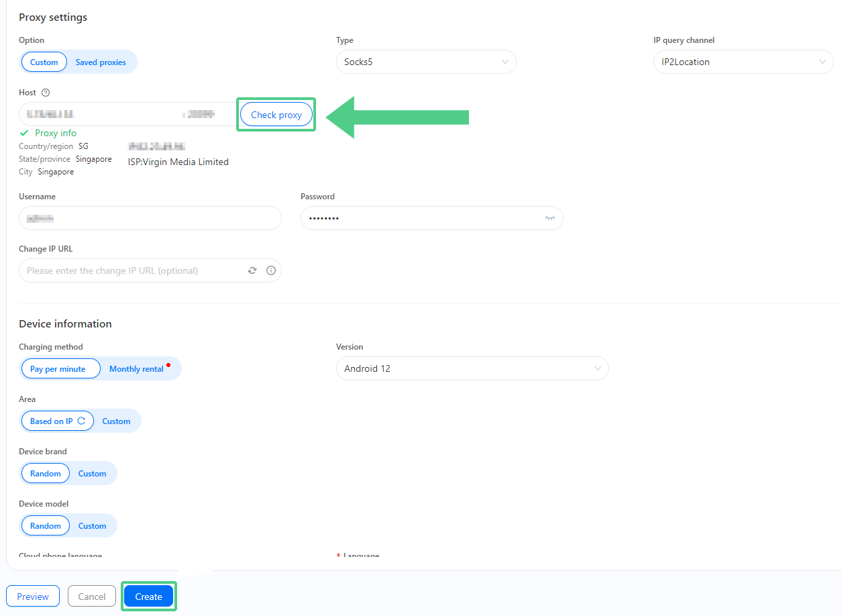The height and width of the screenshot is (616, 842).
Task: Focus the Username input field
Action: (x=150, y=218)
